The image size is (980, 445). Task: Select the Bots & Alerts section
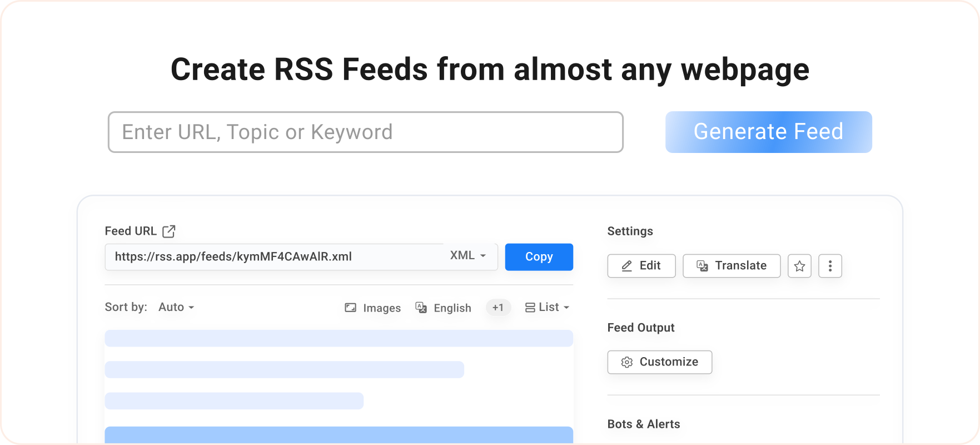[x=644, y=424]
